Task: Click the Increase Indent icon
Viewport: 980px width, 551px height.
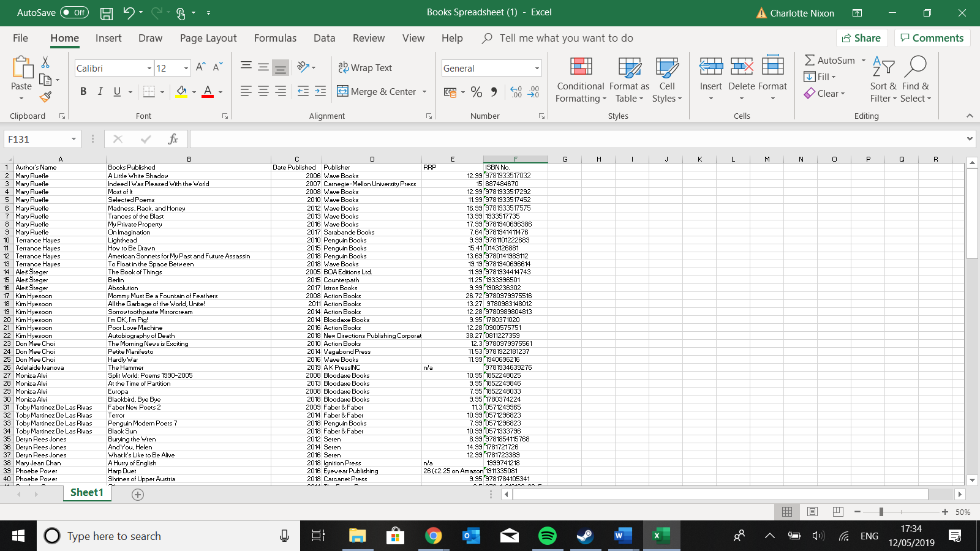Action: coord(320,91)
